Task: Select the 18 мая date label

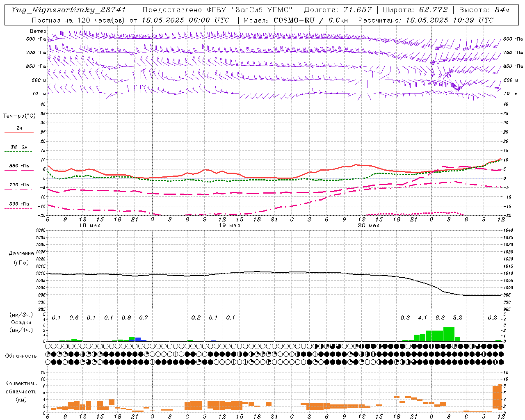Action: tap(89, 226)
